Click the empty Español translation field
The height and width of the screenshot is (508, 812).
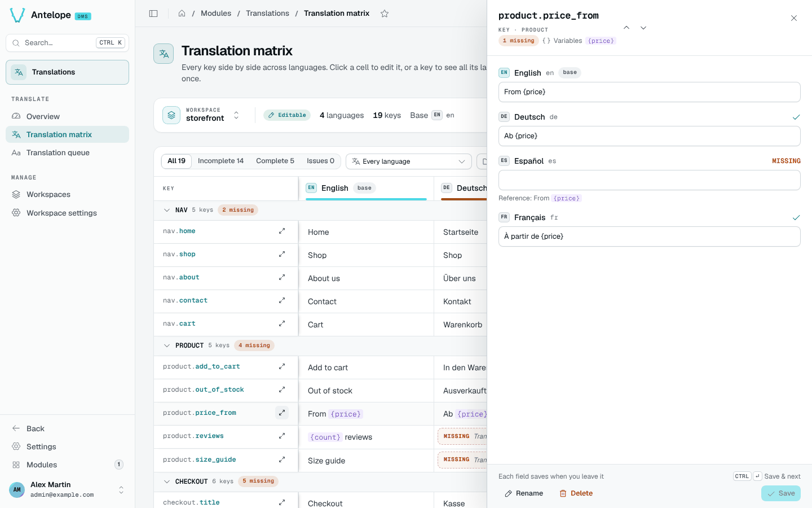650,180
